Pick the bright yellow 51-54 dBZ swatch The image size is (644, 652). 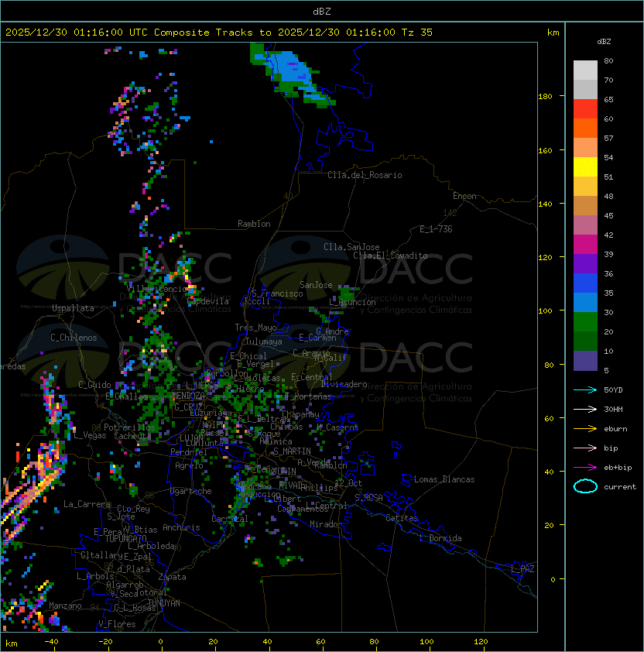tap(585, 166)
